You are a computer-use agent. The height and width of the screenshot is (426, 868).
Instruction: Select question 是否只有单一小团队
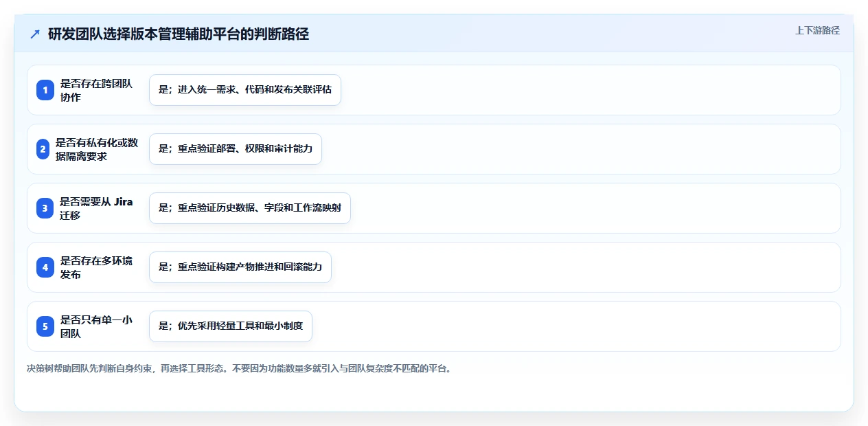coord(96,326)
